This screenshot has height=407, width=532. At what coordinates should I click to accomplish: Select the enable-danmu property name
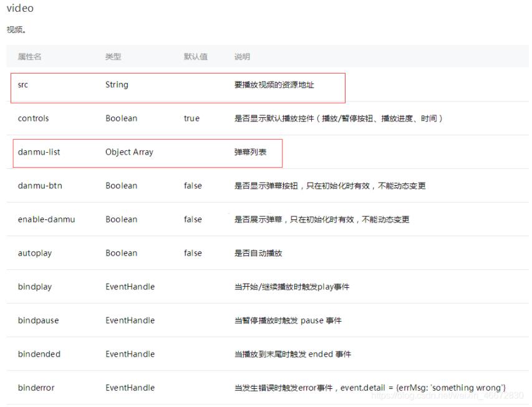point(46,219)
